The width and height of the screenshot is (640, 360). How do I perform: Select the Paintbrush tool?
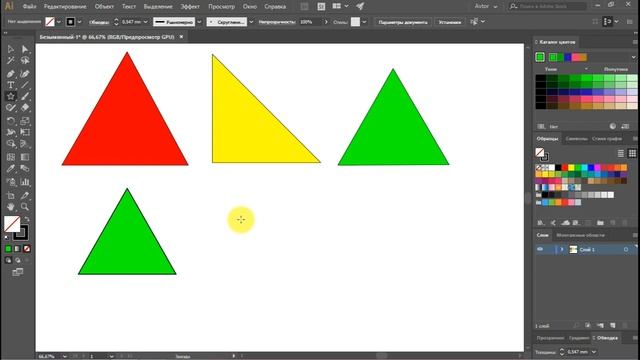point(25,96)
